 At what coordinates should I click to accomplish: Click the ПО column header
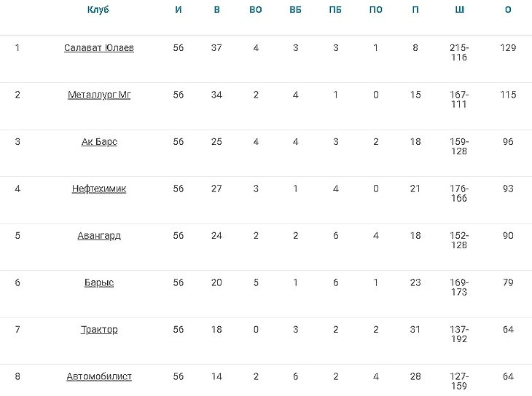(376, 9)
